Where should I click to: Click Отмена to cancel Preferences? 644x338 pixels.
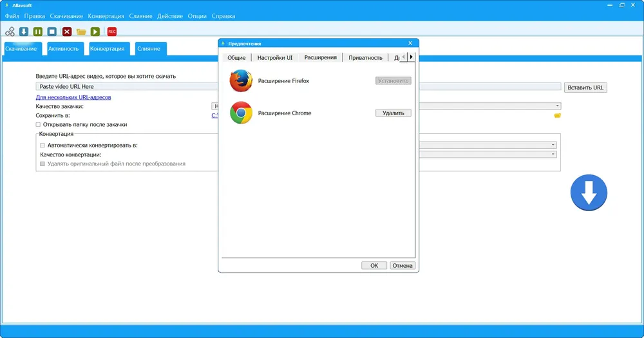tap(402, 266)
